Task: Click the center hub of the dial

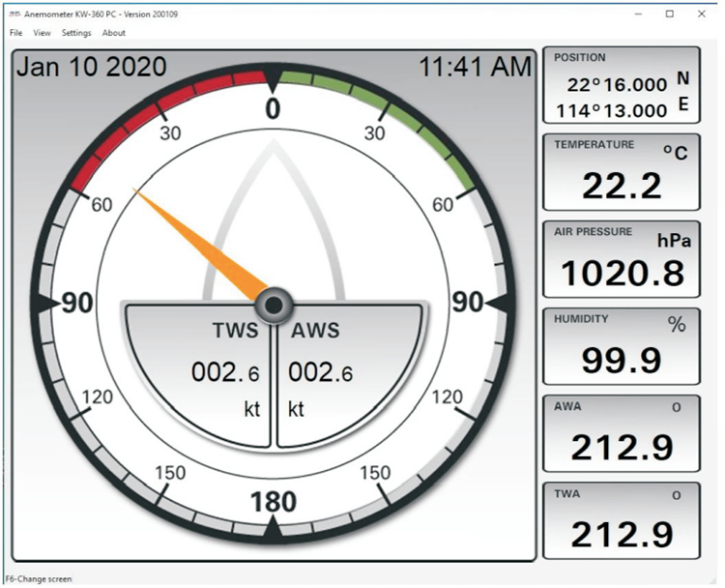Action: point(274,305)
